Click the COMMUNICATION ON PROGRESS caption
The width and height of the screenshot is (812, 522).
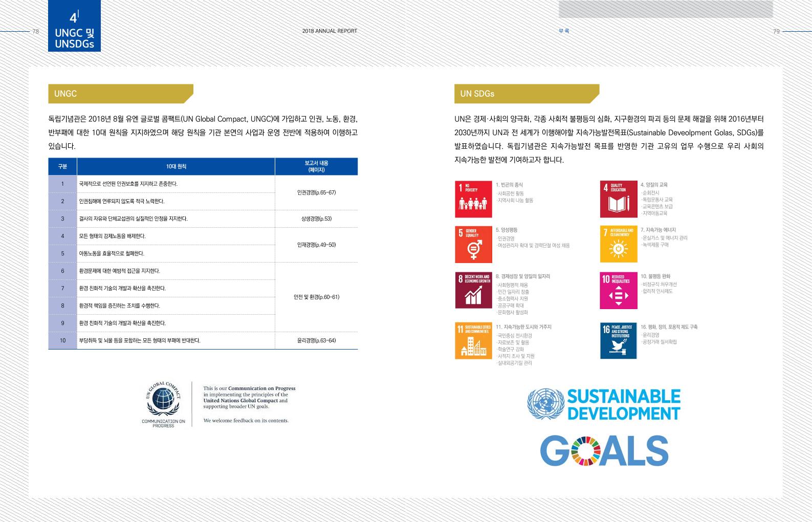pyautogui.click(x=163, y=423)
